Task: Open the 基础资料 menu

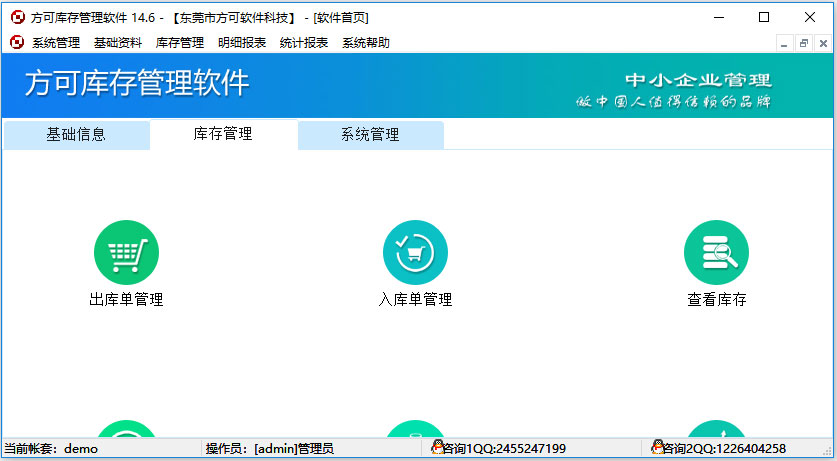Action: (x=118, y=43)
